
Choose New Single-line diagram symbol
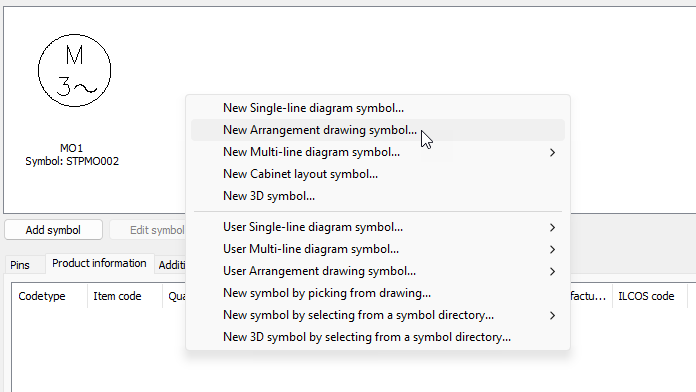378,108
